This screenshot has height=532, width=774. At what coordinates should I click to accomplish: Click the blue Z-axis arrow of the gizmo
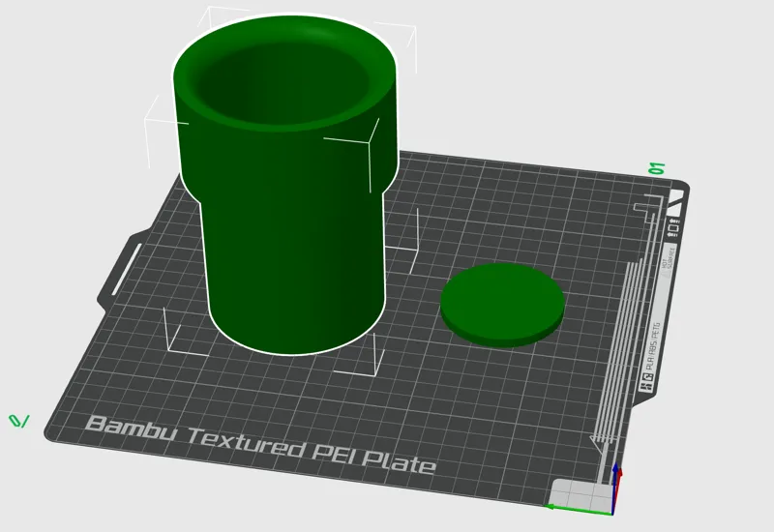click(x=615, y=487)
